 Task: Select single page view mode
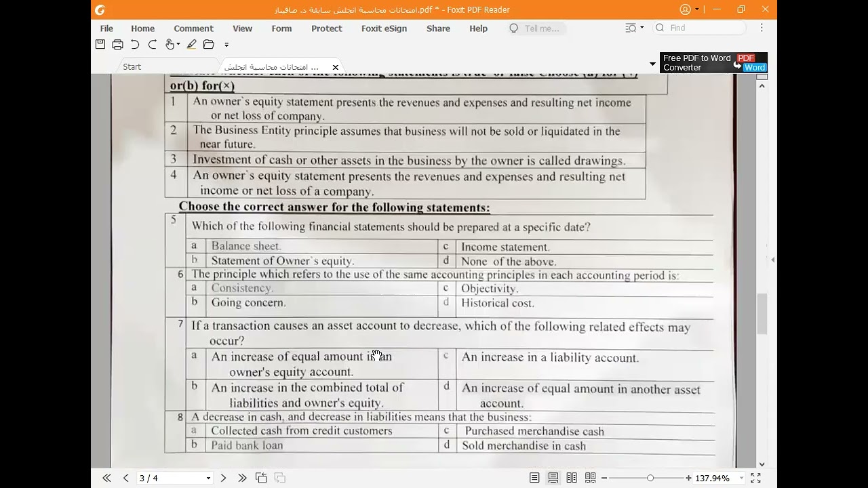point(534,478)
